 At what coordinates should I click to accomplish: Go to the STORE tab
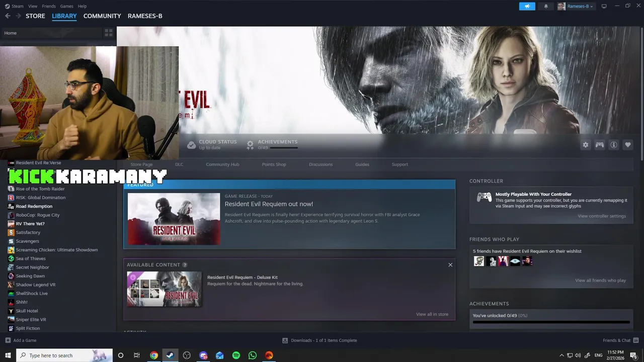click(x=35, y=16)
